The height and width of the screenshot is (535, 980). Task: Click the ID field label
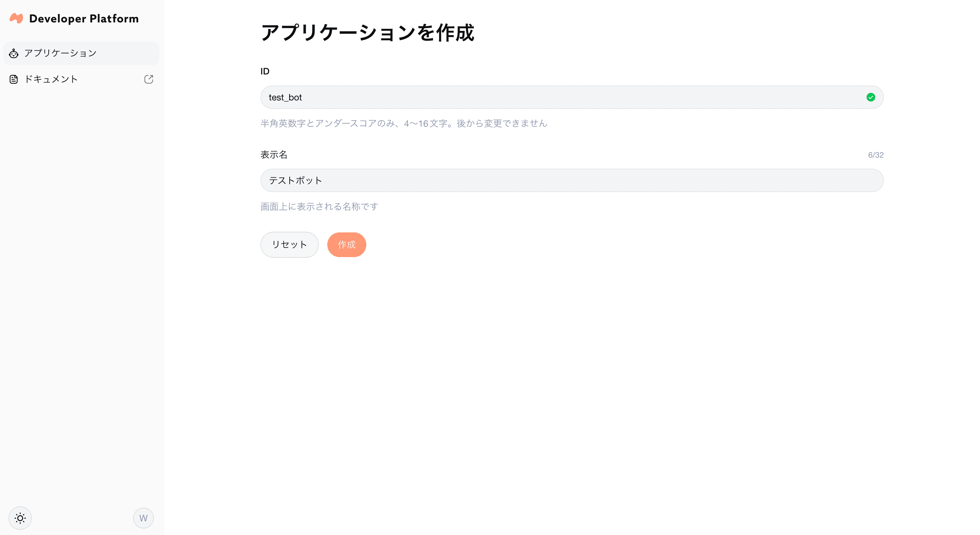tap(265, 71)
